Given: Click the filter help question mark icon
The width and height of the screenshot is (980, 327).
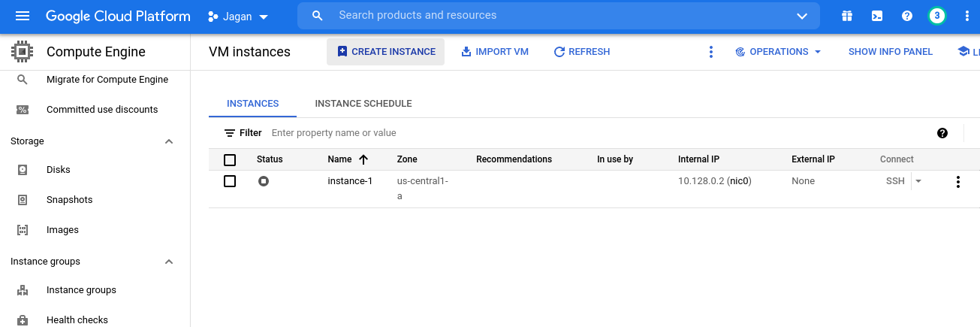Looking at the screenshot, I should pyautogui.click(x=942, y=133).
